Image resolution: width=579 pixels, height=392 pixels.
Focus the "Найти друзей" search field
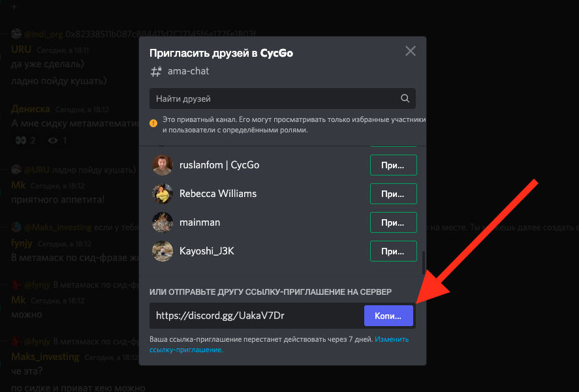point(283,98)
